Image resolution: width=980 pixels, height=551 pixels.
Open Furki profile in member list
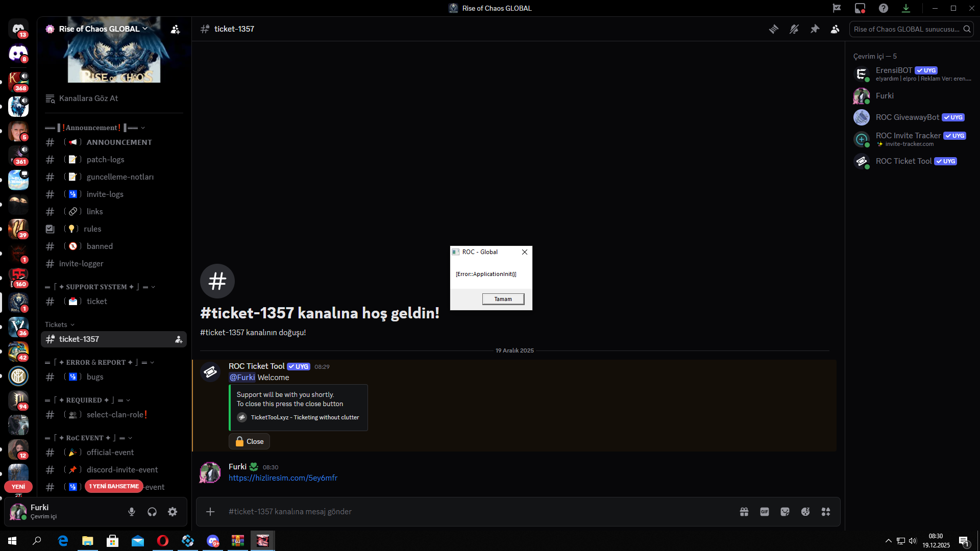[912, 96]
